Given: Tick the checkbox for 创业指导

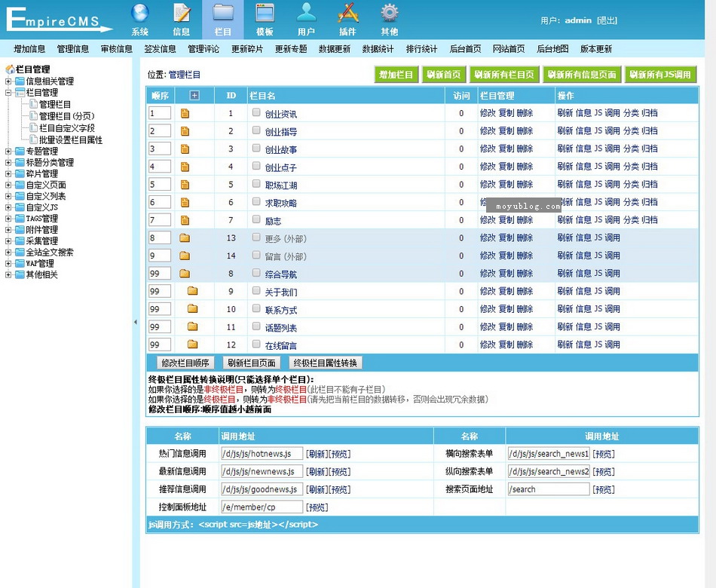Looking at the screenshot, I should pyautogui.click(x=256, y=130).
